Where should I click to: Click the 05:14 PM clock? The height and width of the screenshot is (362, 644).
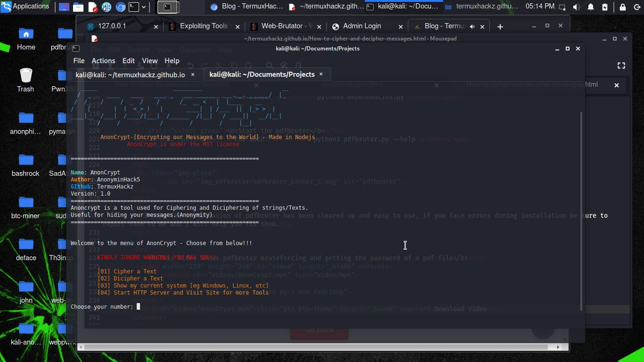pyautogui.click(x=540, y=7)
